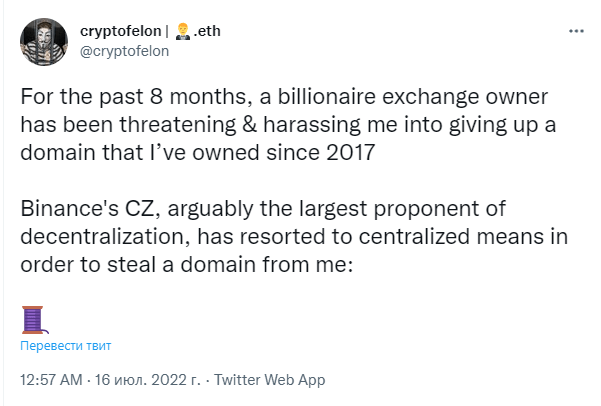Screen dimensions: 601x406
Task: Click the words 'Binance's CZ' in tweet
Action: coord(90,209)
